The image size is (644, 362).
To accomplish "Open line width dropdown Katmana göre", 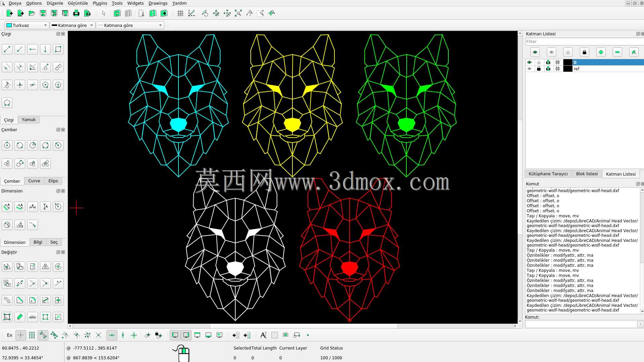I will (x=72, y=25).
